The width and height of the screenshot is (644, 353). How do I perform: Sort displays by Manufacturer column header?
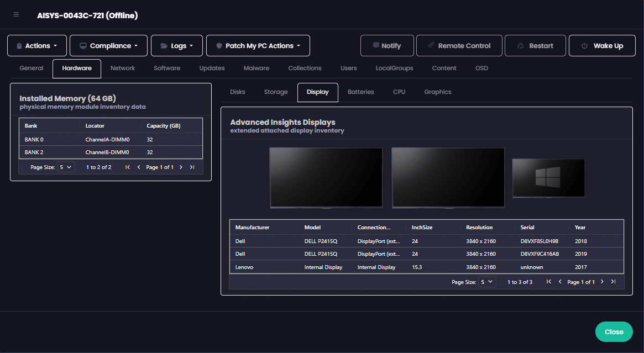(x=253, y=227)
